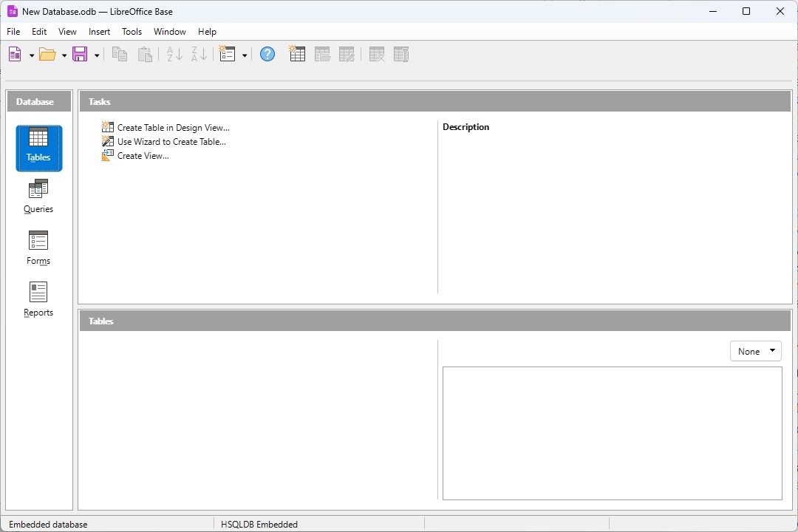Click the Delete table toolbar icon

click(x=377, y=54)
